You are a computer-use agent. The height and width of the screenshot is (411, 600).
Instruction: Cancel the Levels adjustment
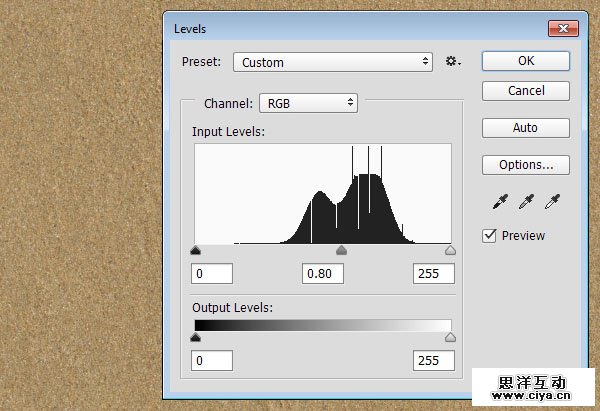click(526, 91)
